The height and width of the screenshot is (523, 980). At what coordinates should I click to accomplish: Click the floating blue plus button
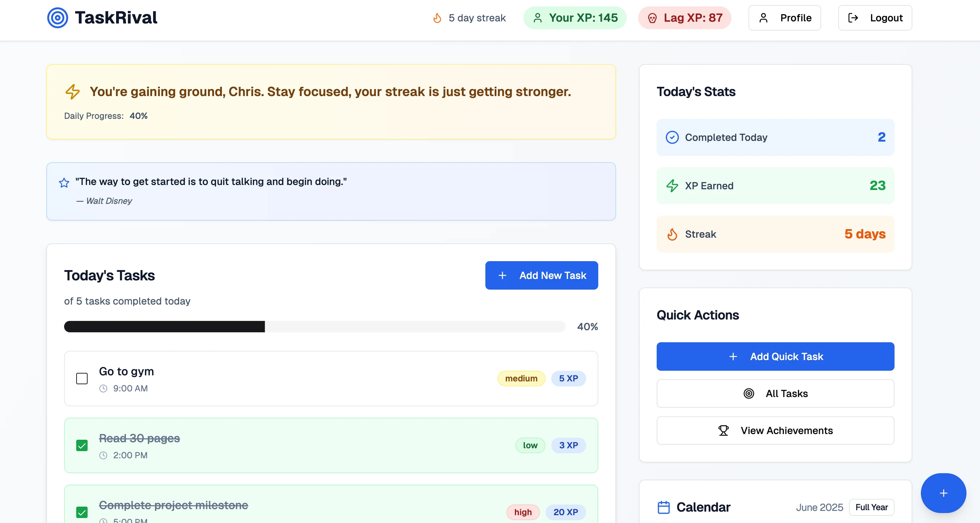click(943, 493)
